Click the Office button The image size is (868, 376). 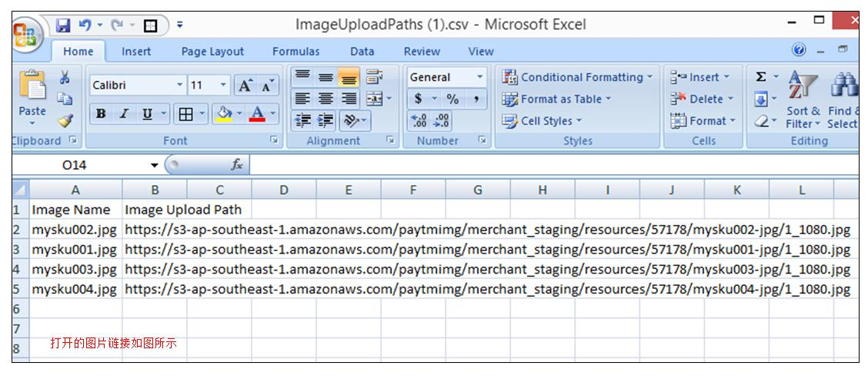pos(27,35)
